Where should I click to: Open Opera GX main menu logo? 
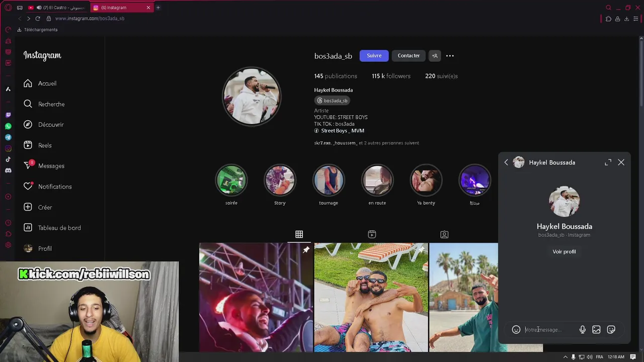point(8,8)
